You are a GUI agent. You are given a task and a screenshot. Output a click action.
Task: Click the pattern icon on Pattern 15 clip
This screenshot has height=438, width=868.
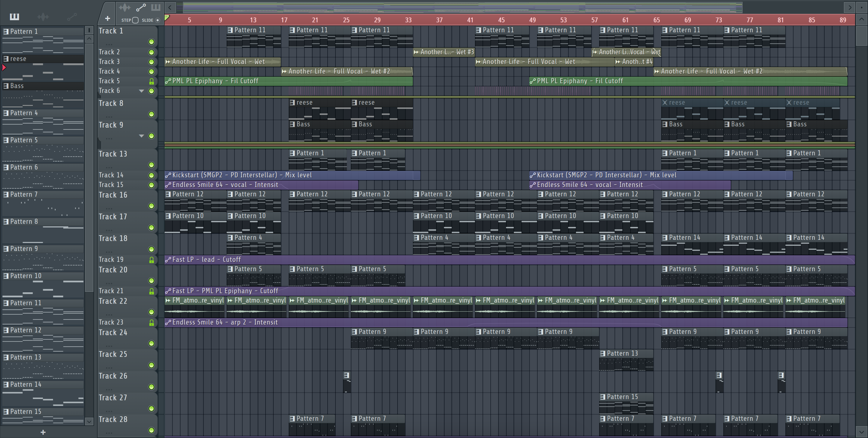(x=603, y=397)
